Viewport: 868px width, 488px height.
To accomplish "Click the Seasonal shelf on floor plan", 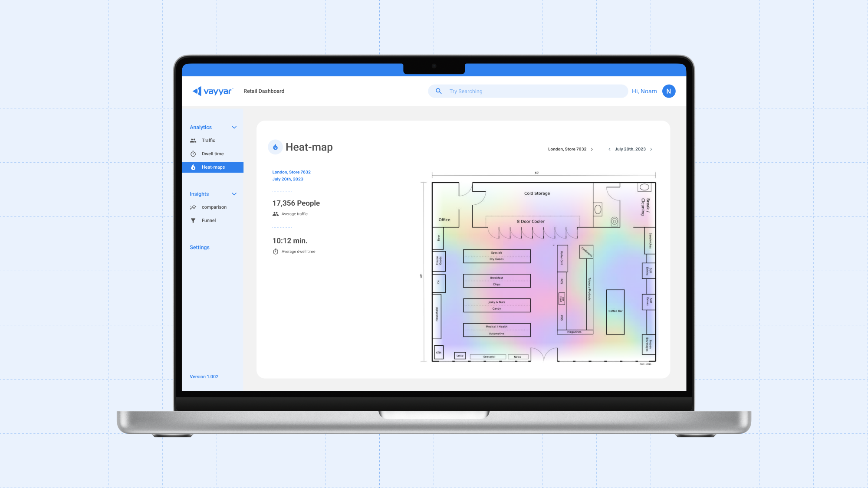I will click(x=489, y=357).
